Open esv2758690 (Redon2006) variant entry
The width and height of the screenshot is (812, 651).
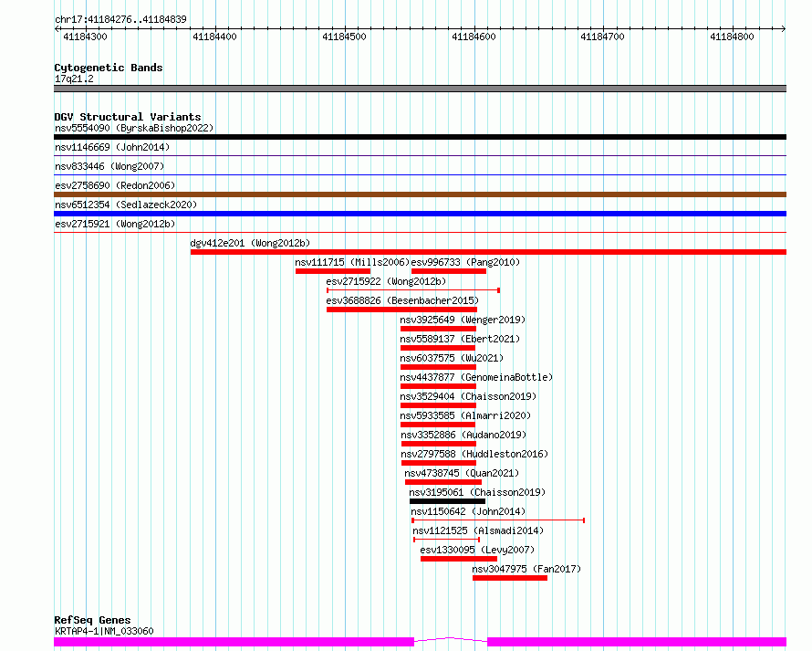point(115,185)
